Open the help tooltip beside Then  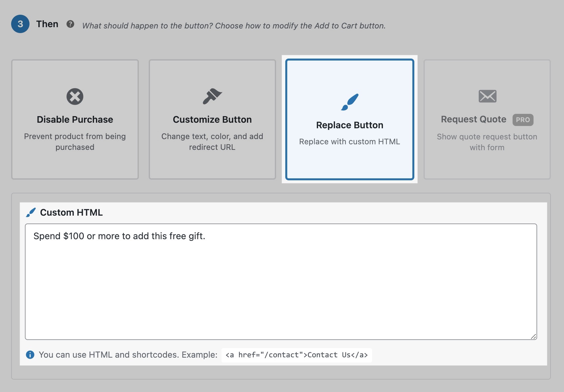click(71, 24)
